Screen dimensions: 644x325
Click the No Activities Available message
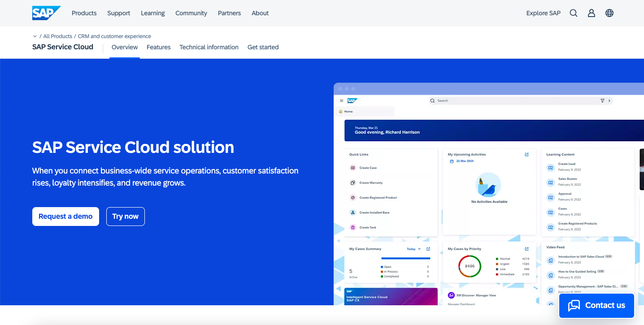coord(489,202)
